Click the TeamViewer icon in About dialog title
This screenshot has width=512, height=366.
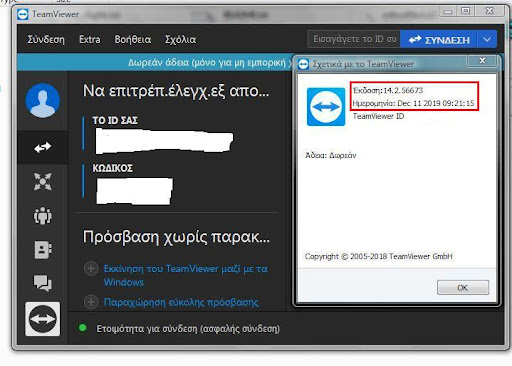point(303,64)
